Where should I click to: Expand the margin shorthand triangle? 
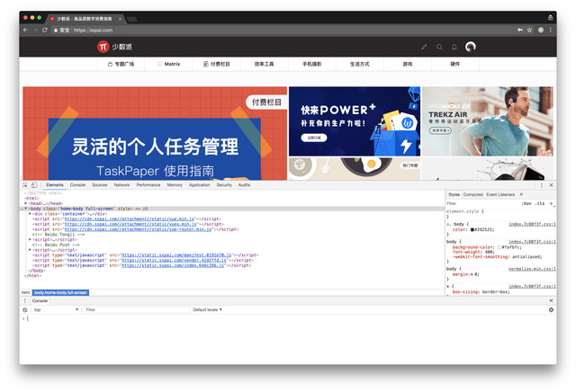[x=472, y=274]
